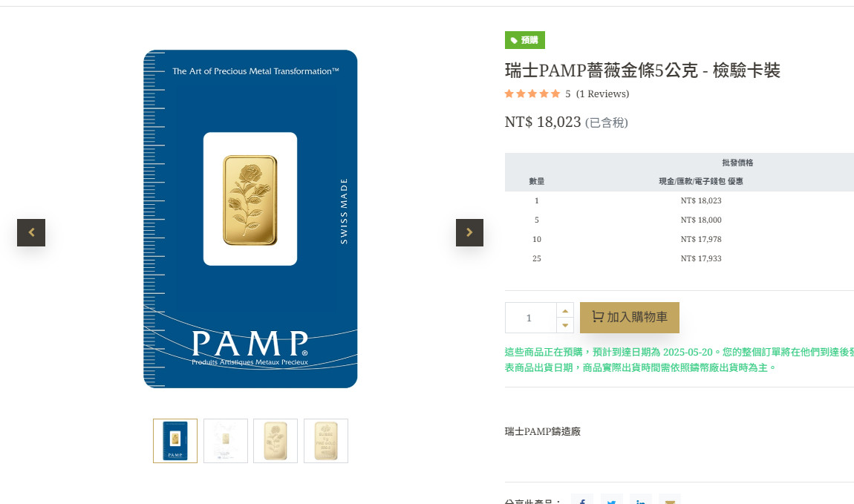Add the item with 加入購物車 button
The height and width of the screenshot is (504, 854).
[630, 317]
